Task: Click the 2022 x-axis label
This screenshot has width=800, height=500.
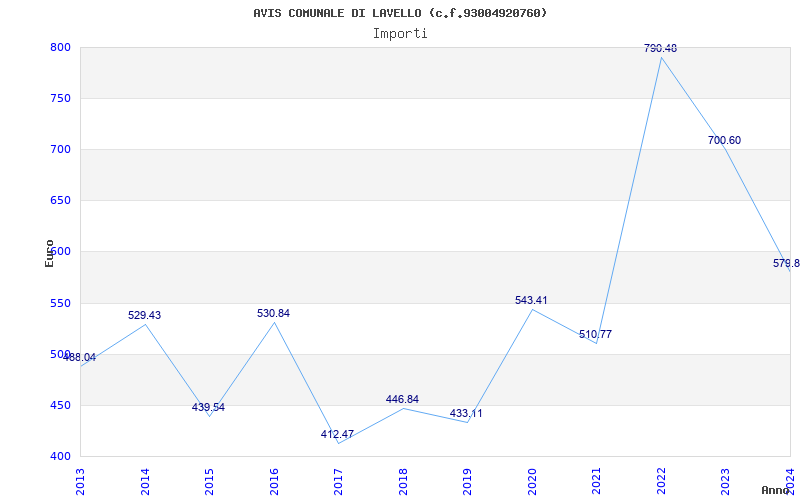Action: point(661,482)
